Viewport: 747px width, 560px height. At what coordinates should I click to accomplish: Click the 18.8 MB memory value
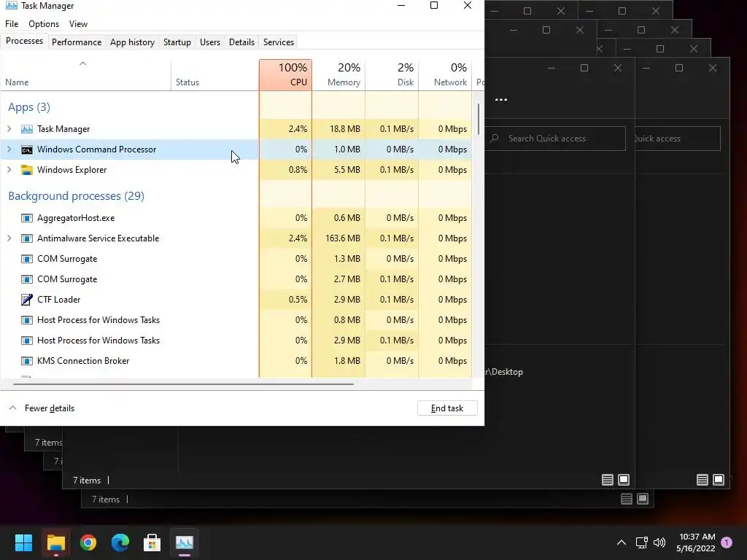(345, 129)
